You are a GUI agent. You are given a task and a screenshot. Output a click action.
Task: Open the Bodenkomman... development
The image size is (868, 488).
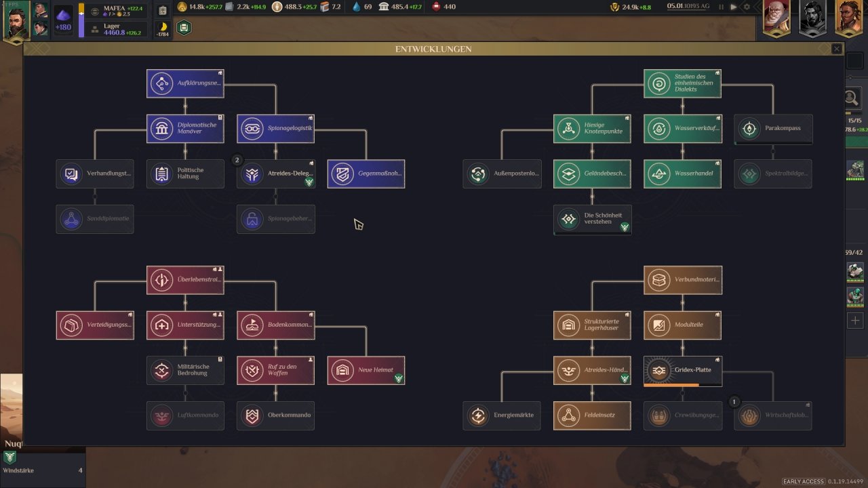point(275,325)
